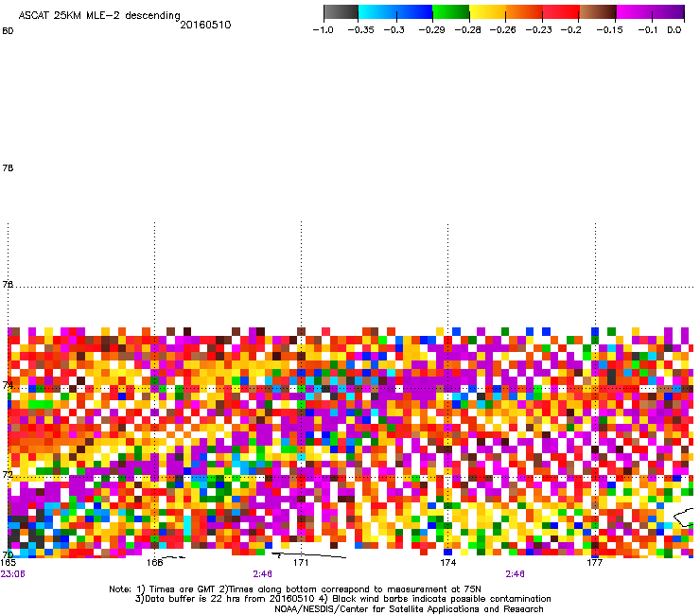Click the '-0.23' color scale label
The image size is (700, 615).
539,30
